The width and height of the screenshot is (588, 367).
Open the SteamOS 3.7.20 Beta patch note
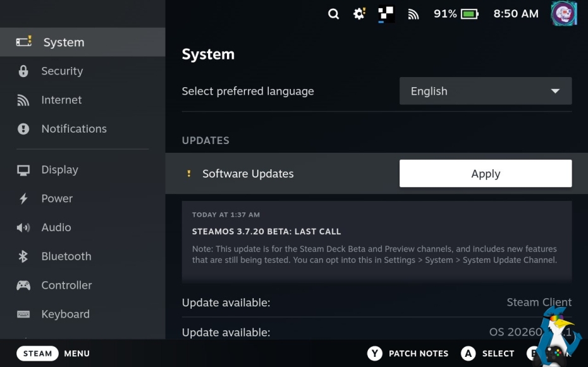pyautogui.click(x=376, y=241)
